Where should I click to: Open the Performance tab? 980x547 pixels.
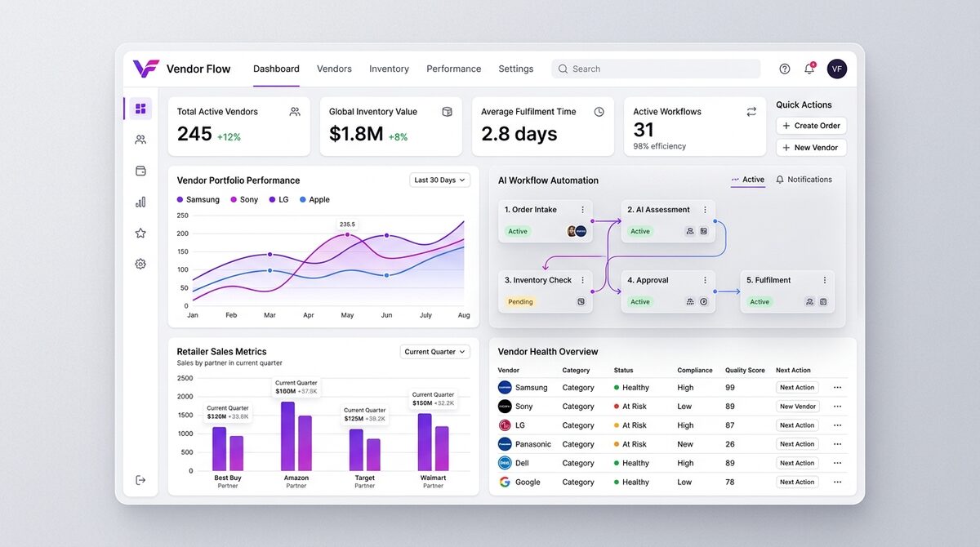(454, 69)
